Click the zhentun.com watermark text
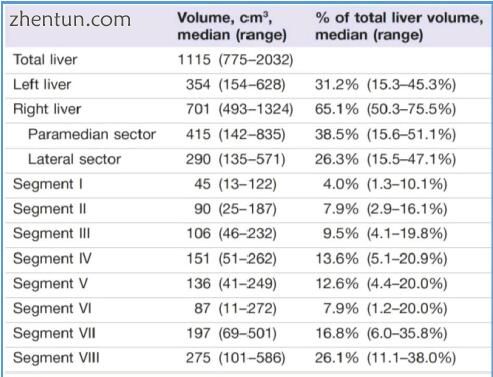The image size is (493, 377). click(x=70, y=19)
